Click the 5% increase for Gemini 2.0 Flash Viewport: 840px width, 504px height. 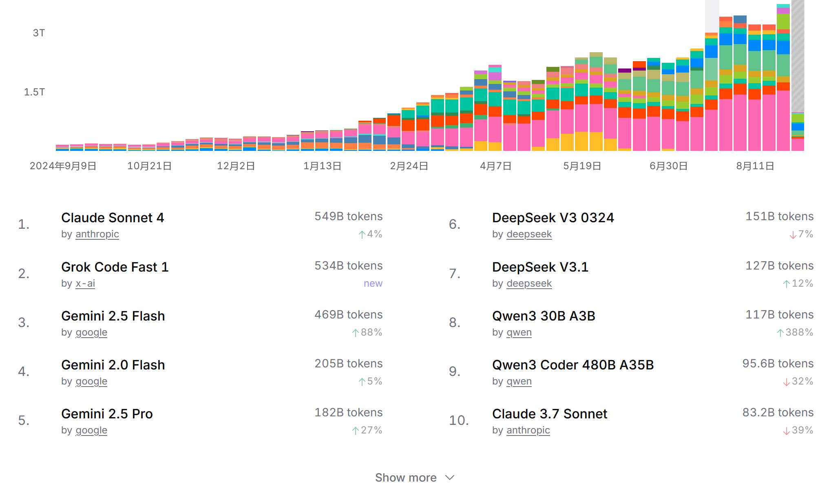pyautogui.click(x=370, y=381)
